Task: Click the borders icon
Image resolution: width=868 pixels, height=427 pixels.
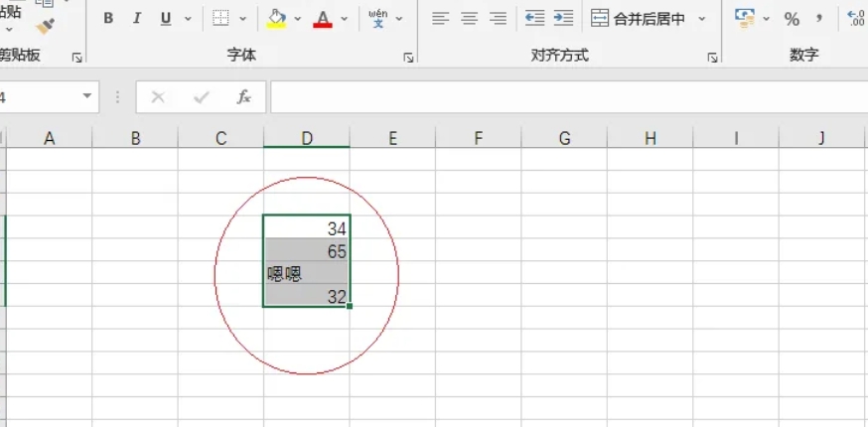Action: pyautogui.click(x=220, y=18)
